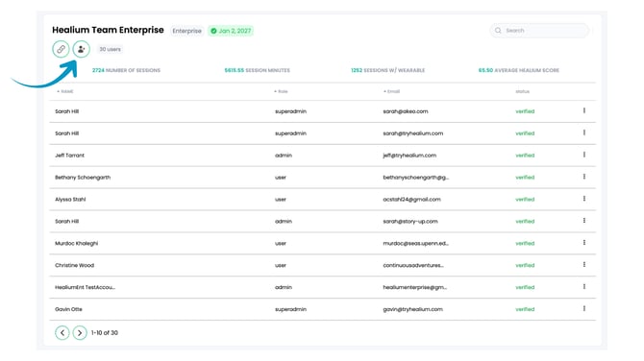Image resolution: width=644 pixels, height=361 pixels.
Task: Click the Jan 2, 2027 expiration badge
Action: point(231,31)
